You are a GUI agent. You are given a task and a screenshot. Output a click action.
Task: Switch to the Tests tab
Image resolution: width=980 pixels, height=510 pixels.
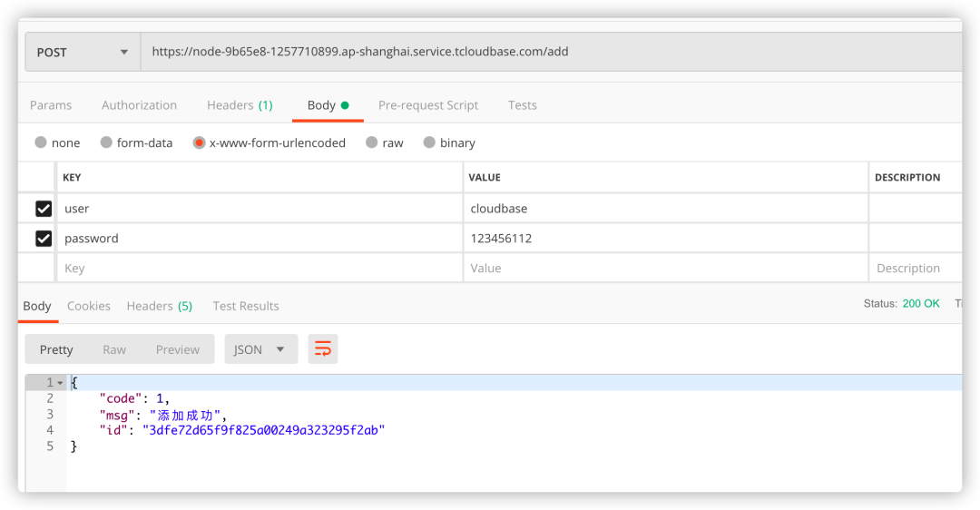(x=523, y=105)
